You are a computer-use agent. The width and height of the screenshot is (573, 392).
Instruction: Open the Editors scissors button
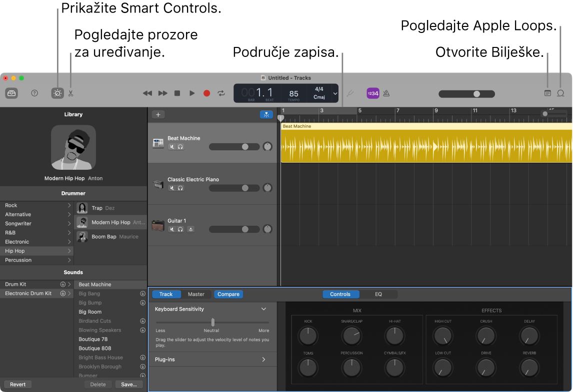71,93
